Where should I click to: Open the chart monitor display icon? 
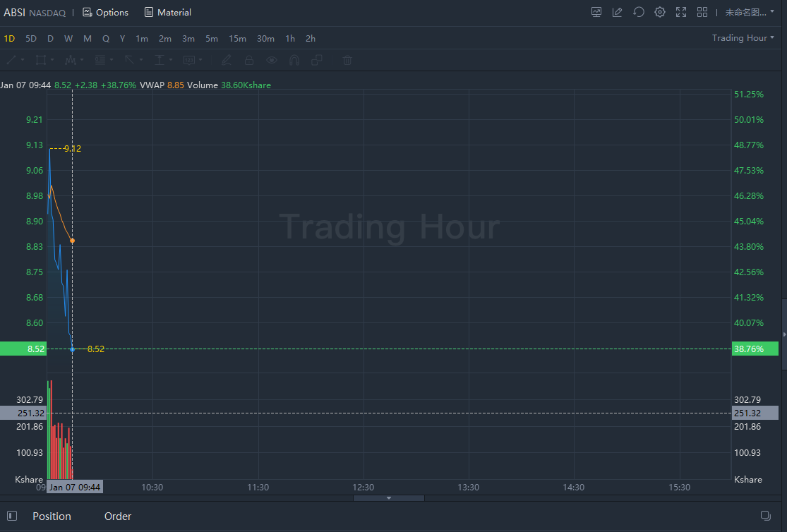click(x=596, y=12)
